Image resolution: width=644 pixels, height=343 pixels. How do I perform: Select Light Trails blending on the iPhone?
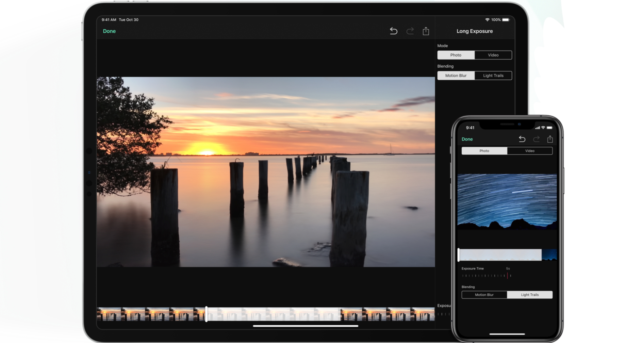pyautogui.click(x=530, y=295)
